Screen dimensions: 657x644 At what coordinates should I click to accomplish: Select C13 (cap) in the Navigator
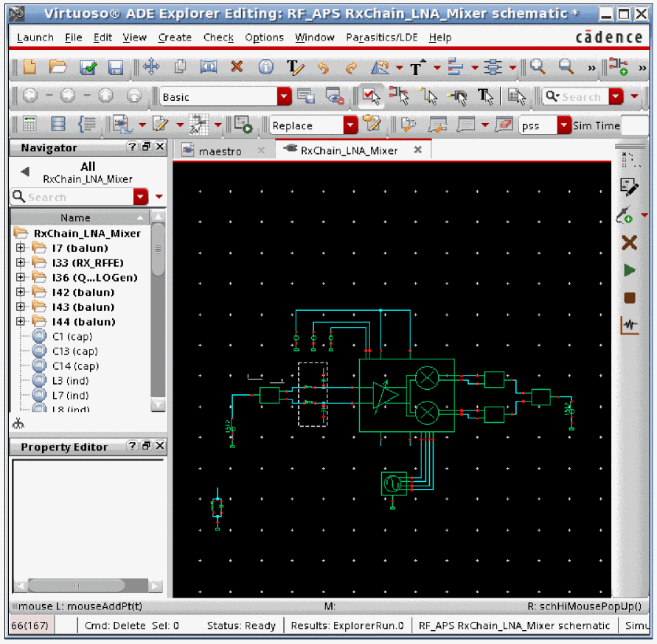coord(74,351)
